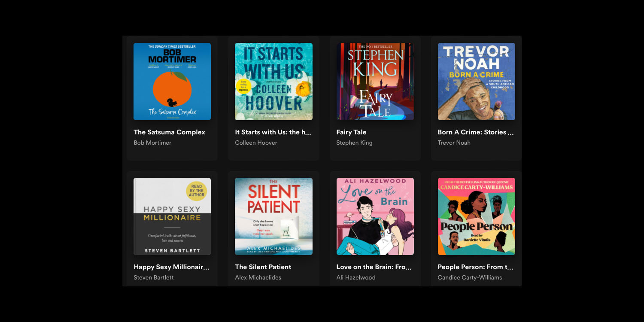
Task: Click the It Starts with Us cover
Action: [273, 82]
